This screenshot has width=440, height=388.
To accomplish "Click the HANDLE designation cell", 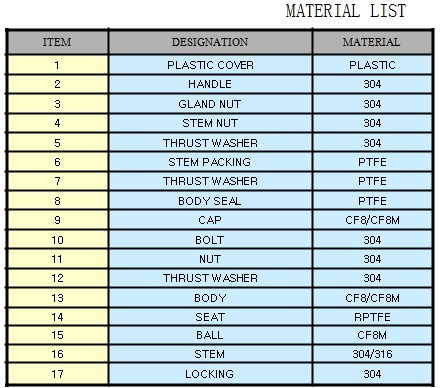I will pyautogui.click(x=210, y=84).
